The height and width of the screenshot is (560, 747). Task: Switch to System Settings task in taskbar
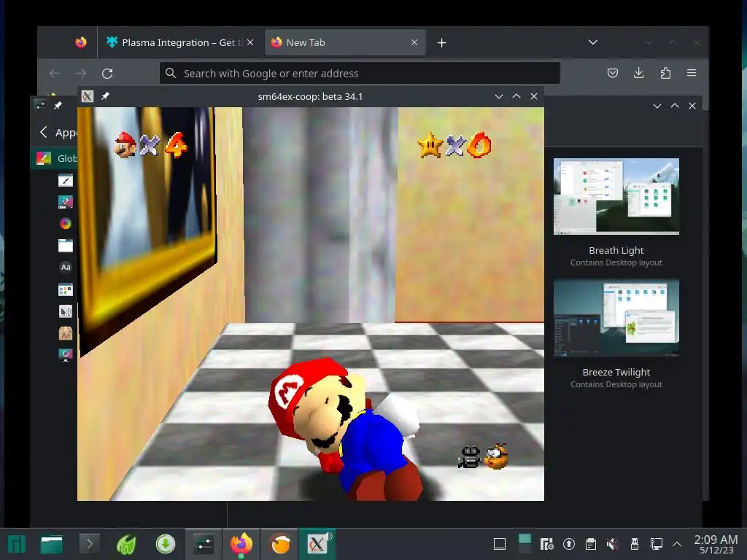[204, 544]
